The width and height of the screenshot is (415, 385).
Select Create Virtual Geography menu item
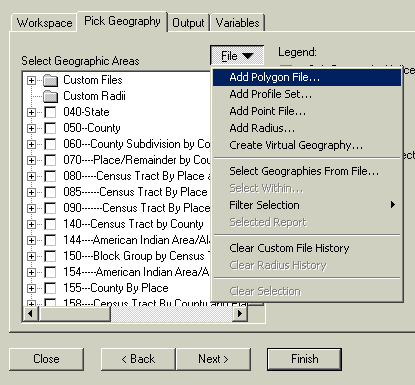click(307, 145)
